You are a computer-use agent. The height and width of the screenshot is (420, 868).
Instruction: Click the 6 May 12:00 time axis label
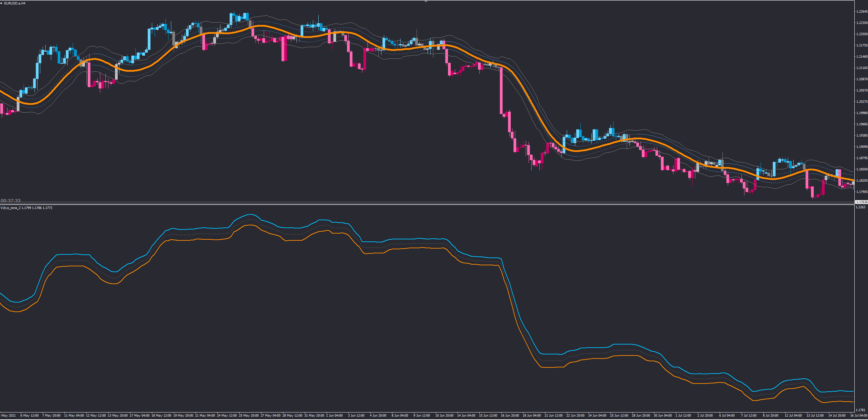(29, 416)
